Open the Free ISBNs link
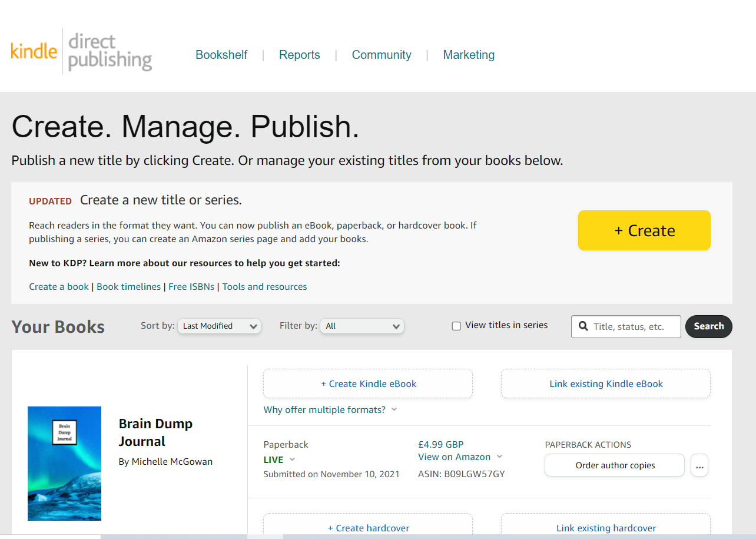This screenshot has width=756, height=539. tap(193, 287)
